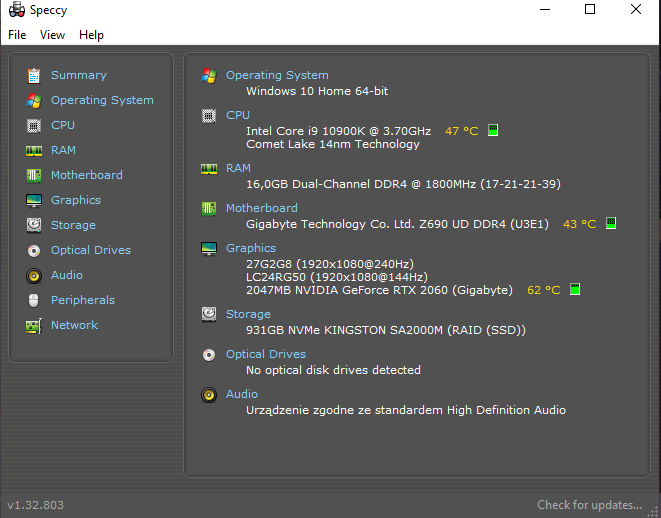Select Operating System in the sidebar
The height and width of the screenshot is (518, 661).
(102, 100)
